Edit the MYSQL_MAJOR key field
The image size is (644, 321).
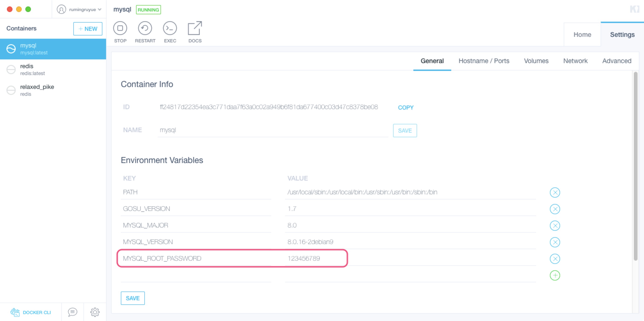pos(196,225)
